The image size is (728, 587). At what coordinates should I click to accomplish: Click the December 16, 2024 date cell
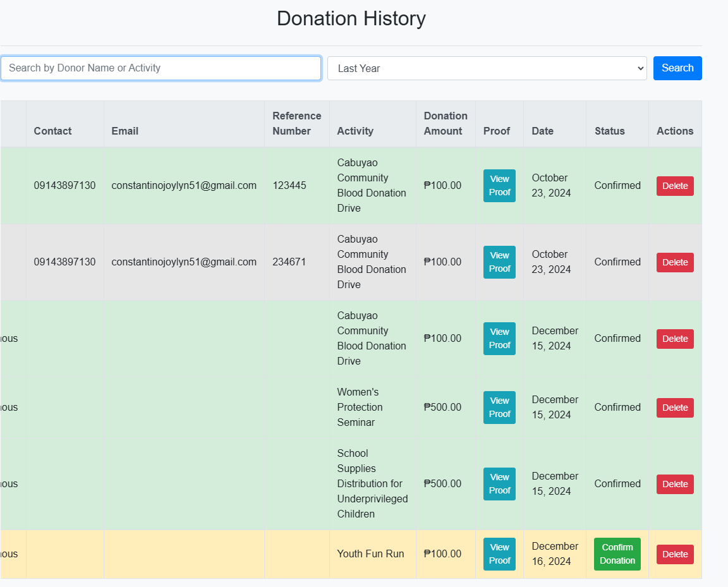pyautogui.click(x=555, y=554)
